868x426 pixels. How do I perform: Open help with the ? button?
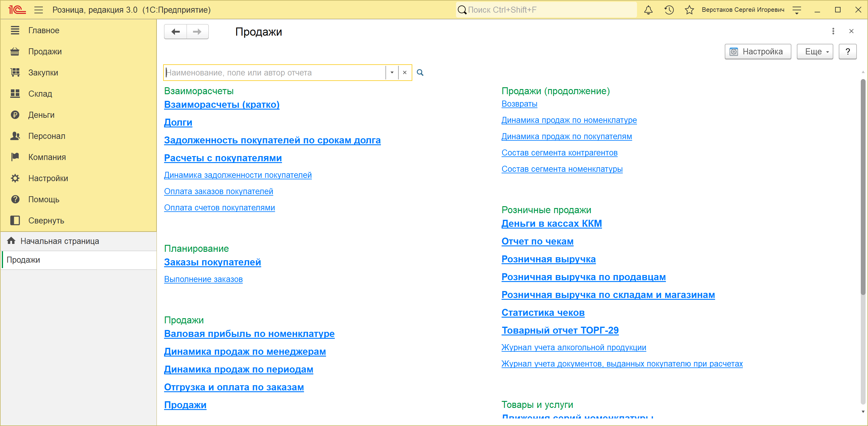[847, 52]
